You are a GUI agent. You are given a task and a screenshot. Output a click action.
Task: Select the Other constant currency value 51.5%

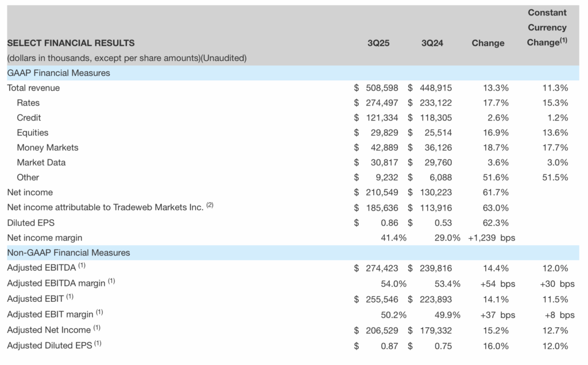[x=556, y=177]
